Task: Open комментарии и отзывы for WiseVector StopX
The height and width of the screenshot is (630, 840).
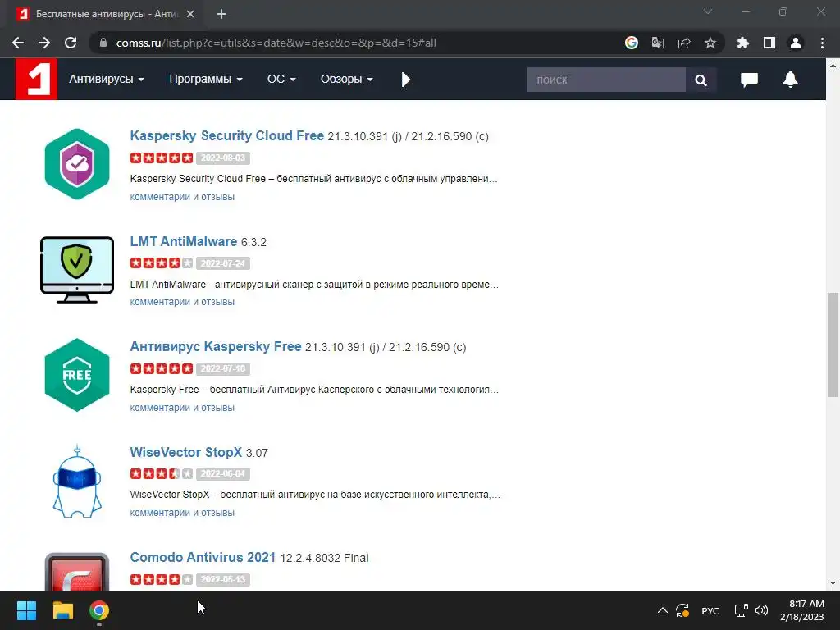Action: 182,513
